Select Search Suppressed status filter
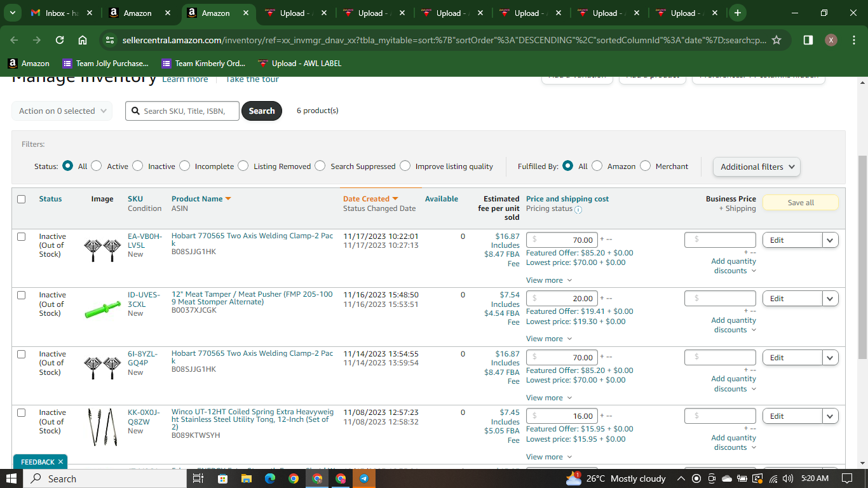This screenshot has width=868, height=488. point(320,166)
